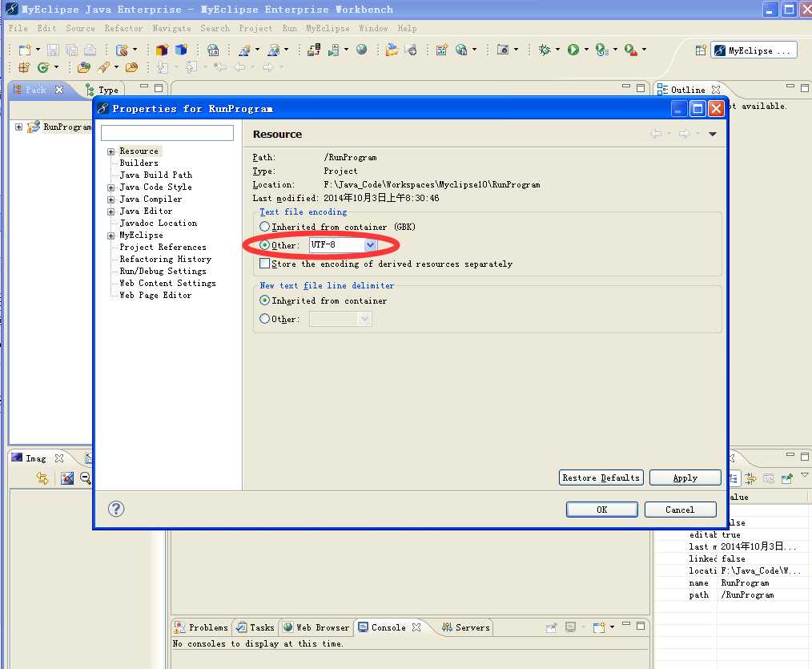The image size is (812, 669).
Task: Click the dialog view menu triangle
Action: click(x=713, y=134)
